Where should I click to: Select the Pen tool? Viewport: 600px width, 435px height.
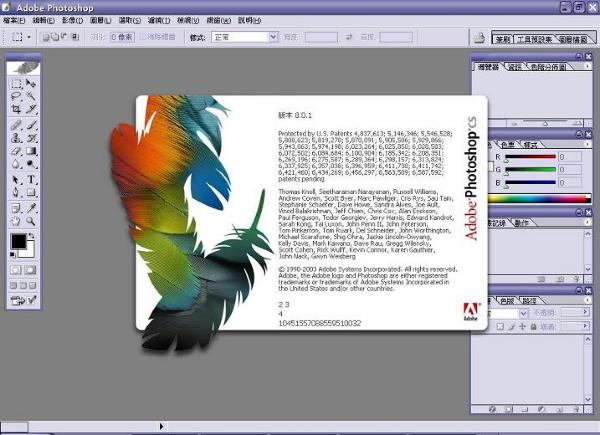coord(16,192)
